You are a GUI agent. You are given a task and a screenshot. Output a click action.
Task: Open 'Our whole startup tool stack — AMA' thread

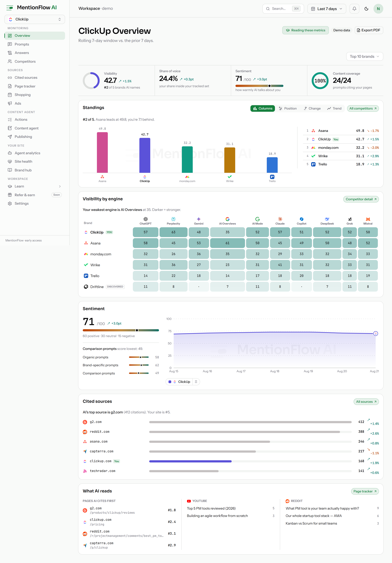click(314, 516)
